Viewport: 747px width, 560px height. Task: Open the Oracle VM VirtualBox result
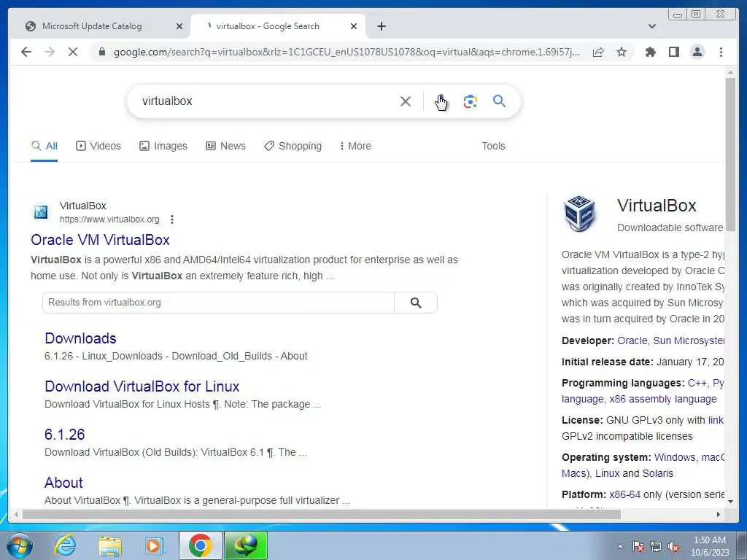coord(100,239)
